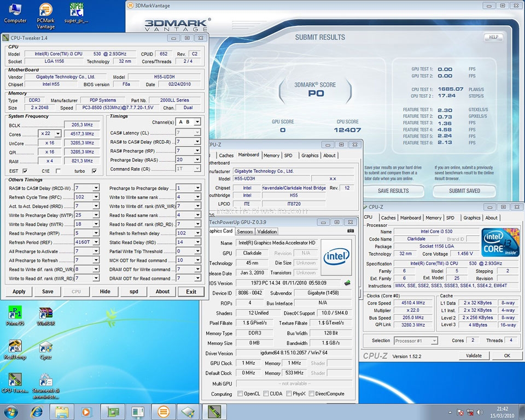The width and height of the screenshot is (525, 420).
Task: Enable the OpenCL checkbox in GPU-Z
Action: [x=240, y=394]
